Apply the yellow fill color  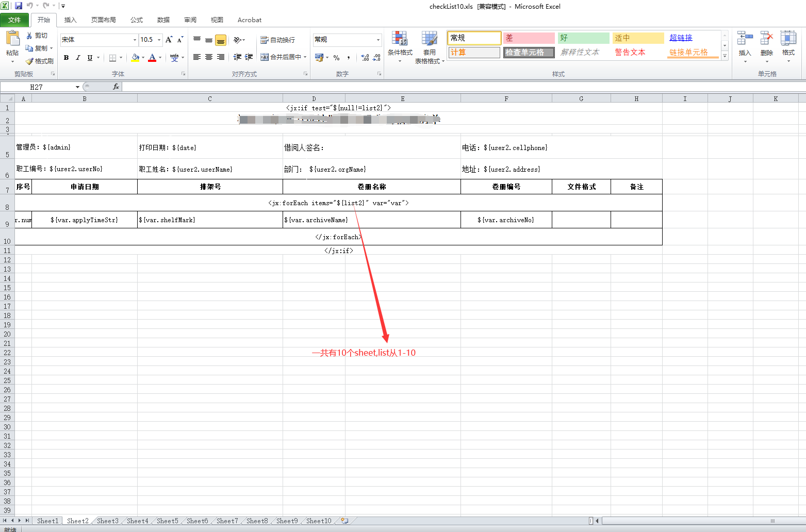[x=135, y=58]
